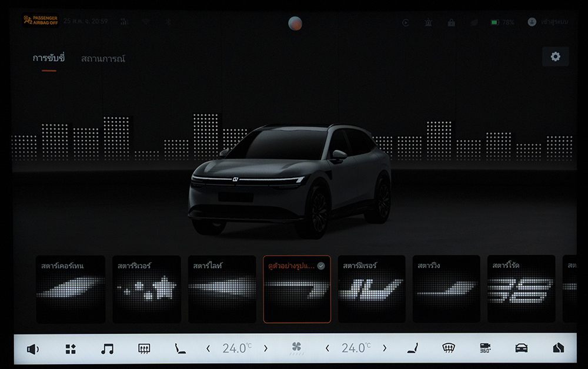Image resolution: width=588 pixels, height=369 pixels.
Task: Click the เข้าสู่ระบบ login button
Action: tap(548, 22)
